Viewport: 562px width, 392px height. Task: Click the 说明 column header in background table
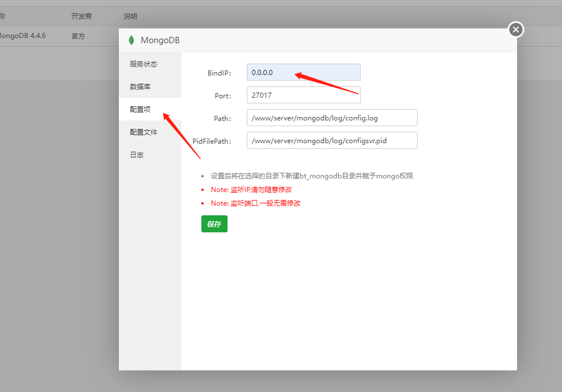(x=130, y=16)
